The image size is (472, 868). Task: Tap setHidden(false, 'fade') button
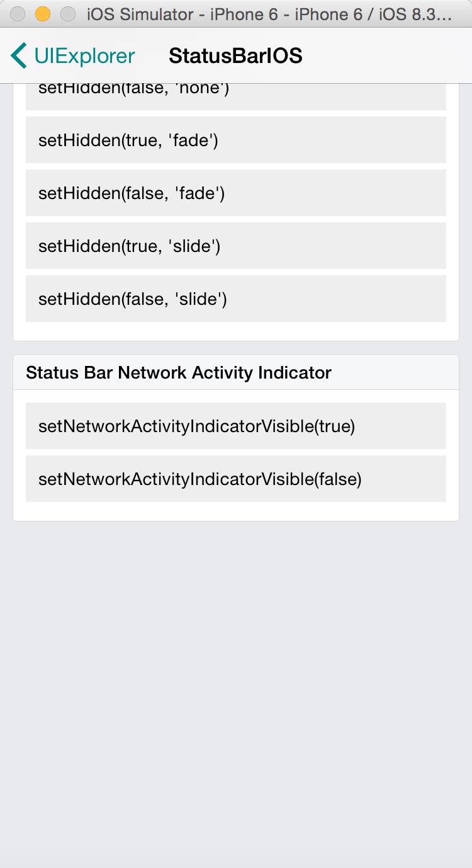pos(236,193)
